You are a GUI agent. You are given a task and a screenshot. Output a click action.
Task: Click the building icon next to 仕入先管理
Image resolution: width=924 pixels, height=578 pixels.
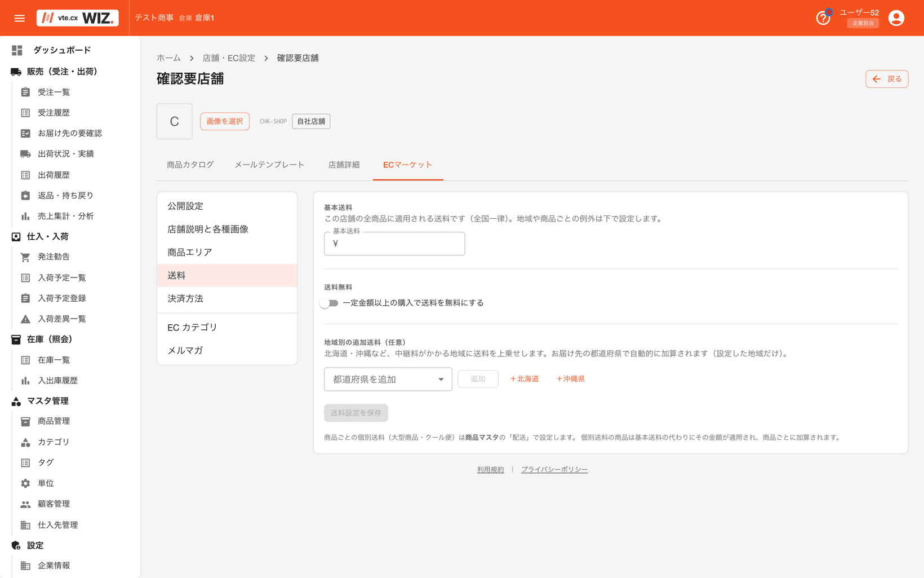(x=25, y=525)
